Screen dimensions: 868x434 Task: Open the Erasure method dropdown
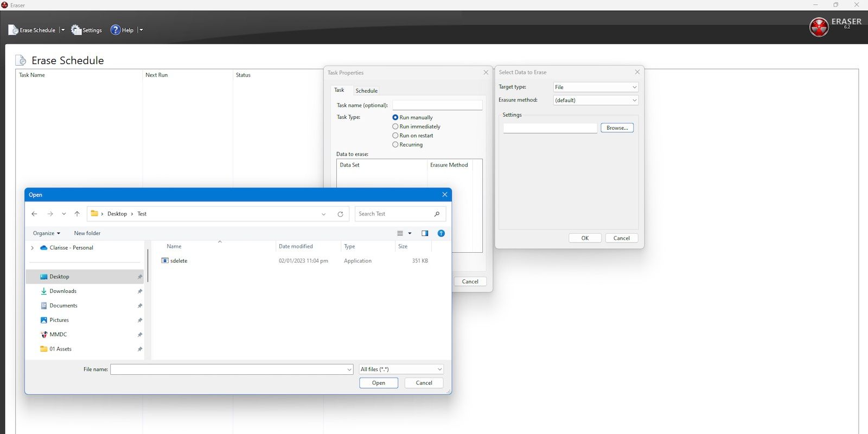(x=596, y=100)
